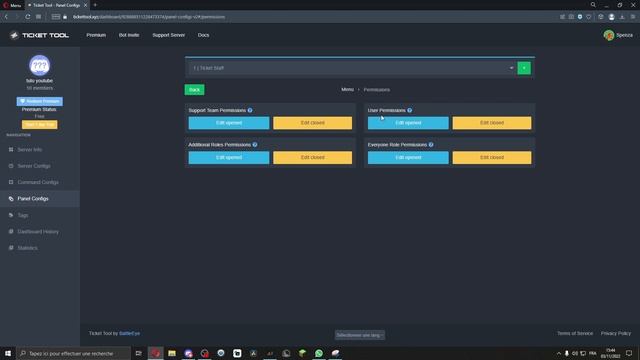Click the Ticket Tool logo
Viewport: 640px width, 360px height.
pos(39,36)
